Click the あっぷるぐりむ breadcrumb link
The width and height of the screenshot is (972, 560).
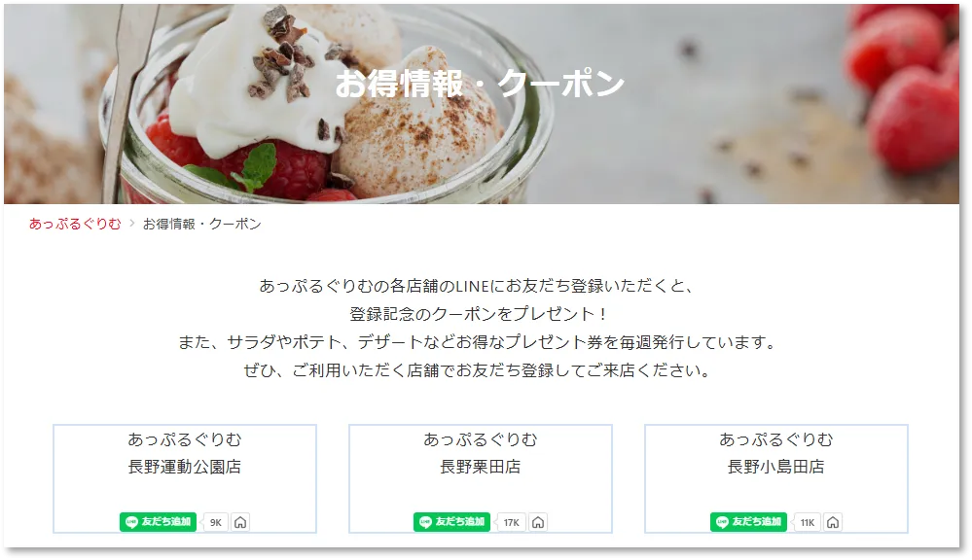(75, 224)
